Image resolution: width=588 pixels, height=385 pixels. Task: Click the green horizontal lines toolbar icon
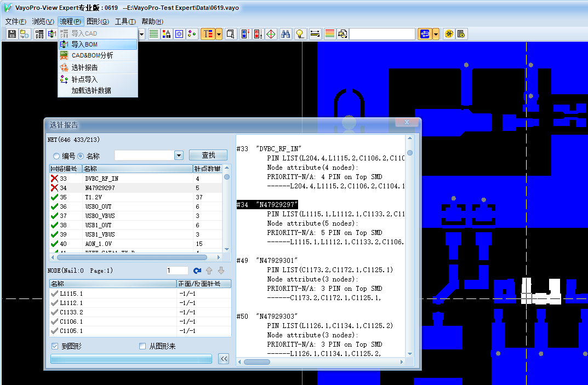click(x=154, y=34)
